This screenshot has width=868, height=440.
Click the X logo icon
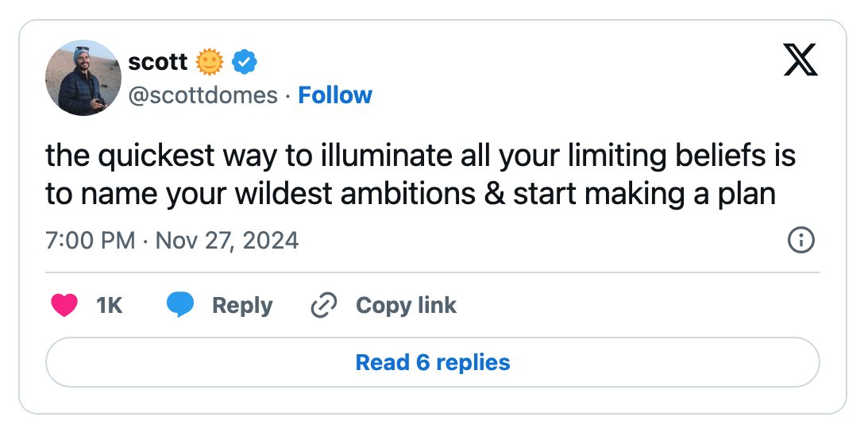tap(800, 60)
